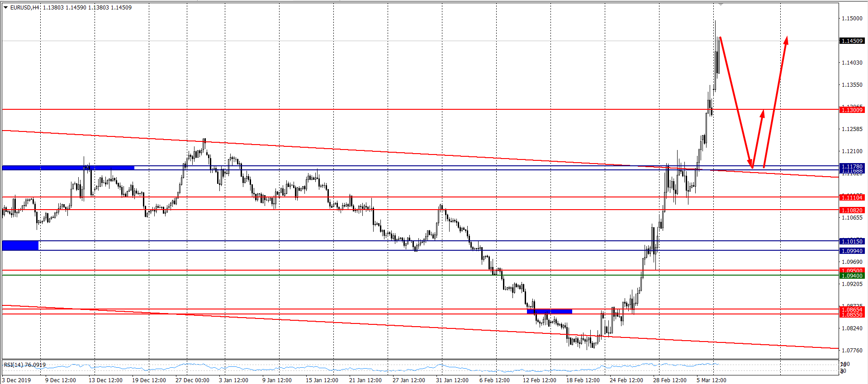Click the RSI(14) indicator label

25,365
